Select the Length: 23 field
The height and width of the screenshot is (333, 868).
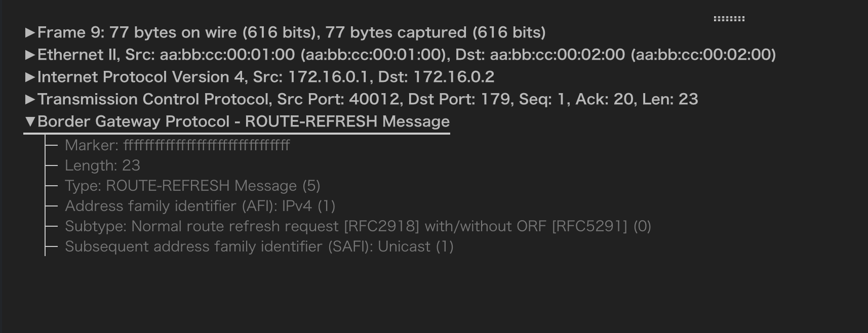(102, 165)
